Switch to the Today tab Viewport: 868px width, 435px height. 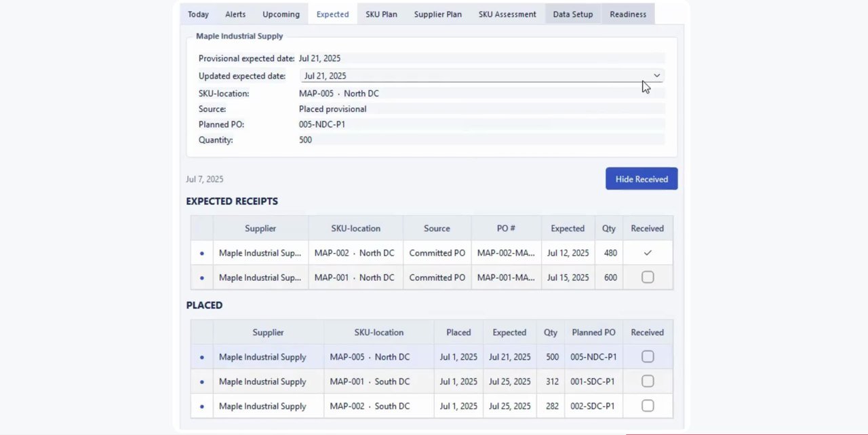click(x=198, y=14)
